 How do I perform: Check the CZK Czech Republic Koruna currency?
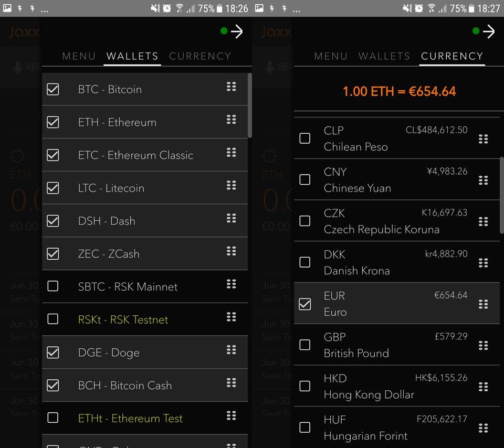pos(304,221)
